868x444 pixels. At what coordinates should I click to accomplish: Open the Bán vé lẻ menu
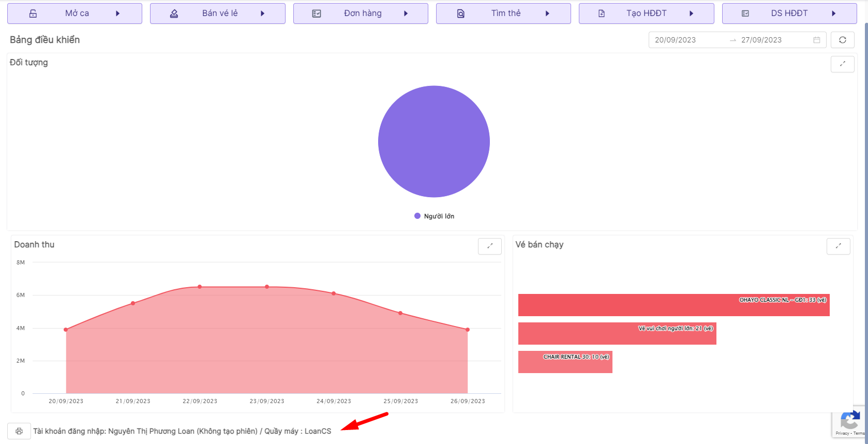pos(262,13)
